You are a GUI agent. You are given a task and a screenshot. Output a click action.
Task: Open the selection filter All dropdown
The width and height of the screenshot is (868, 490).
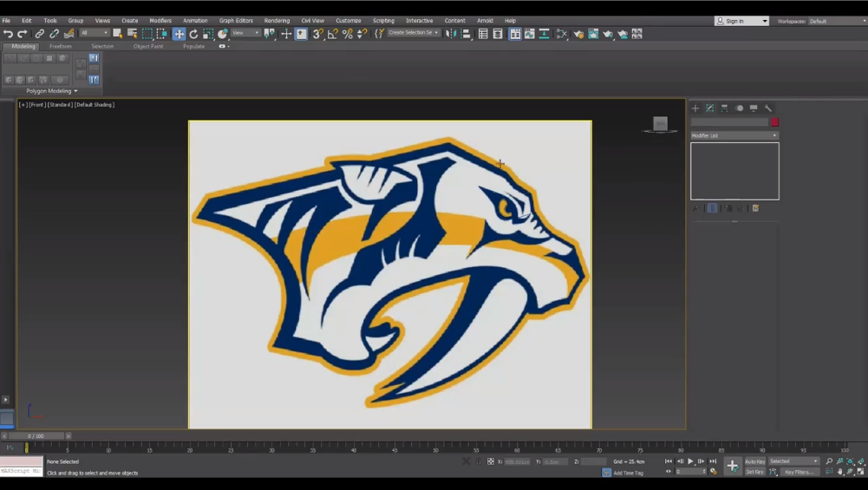(95, 33)
